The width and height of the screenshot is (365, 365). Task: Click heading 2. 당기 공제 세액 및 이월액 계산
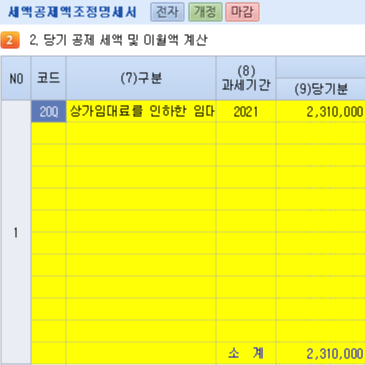118,40
